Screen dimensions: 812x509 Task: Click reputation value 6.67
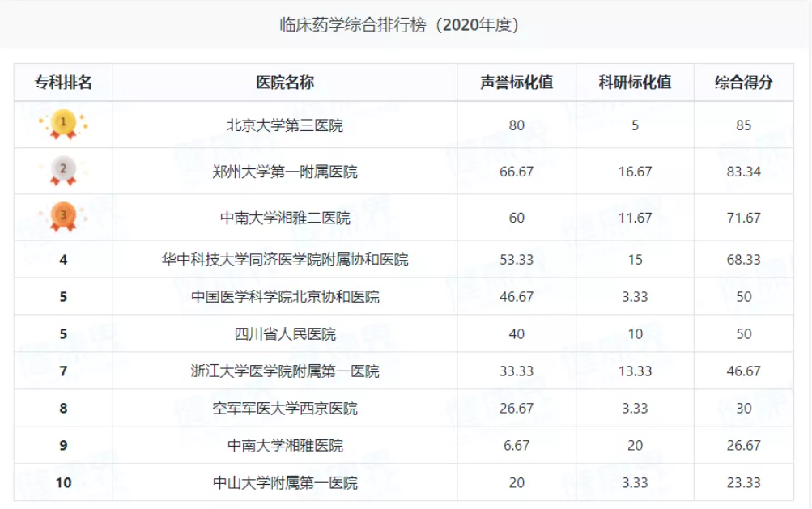point(517,446)
